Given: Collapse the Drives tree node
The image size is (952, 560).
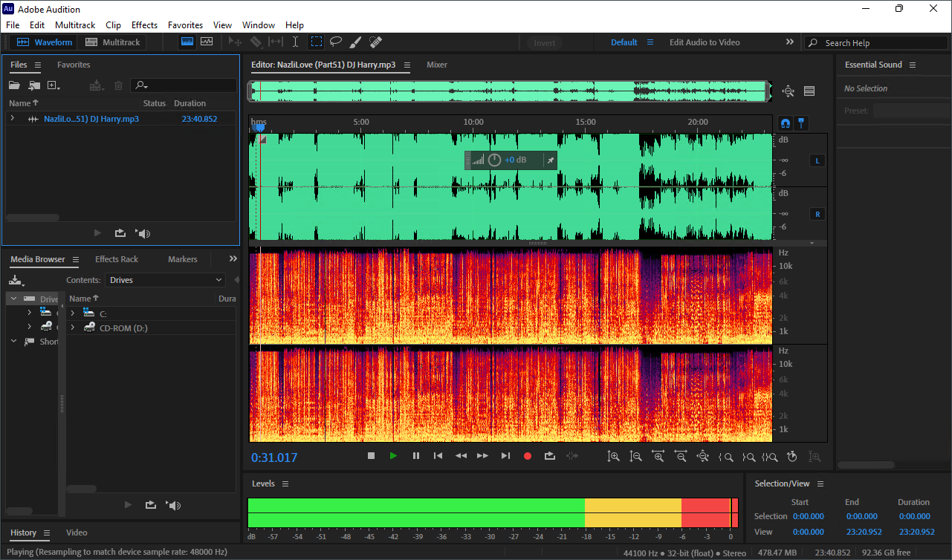Looking at the screenshot, I should click(x=13, y=299).
